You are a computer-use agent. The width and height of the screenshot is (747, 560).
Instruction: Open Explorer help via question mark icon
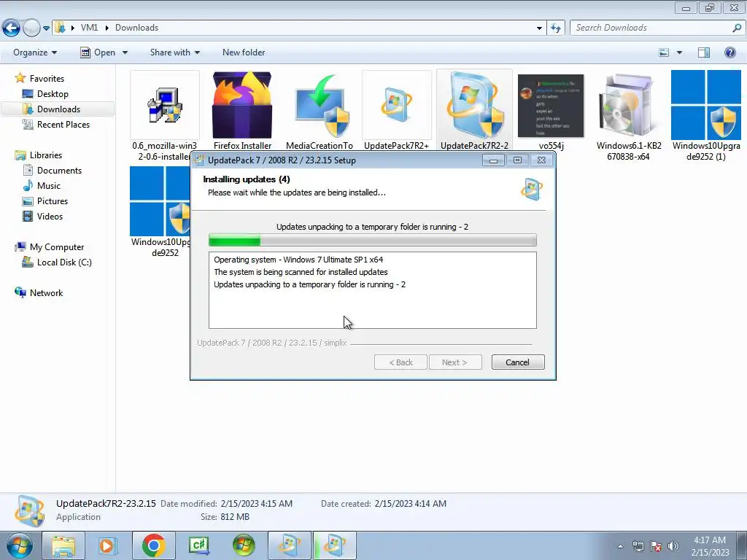point(729,52)
